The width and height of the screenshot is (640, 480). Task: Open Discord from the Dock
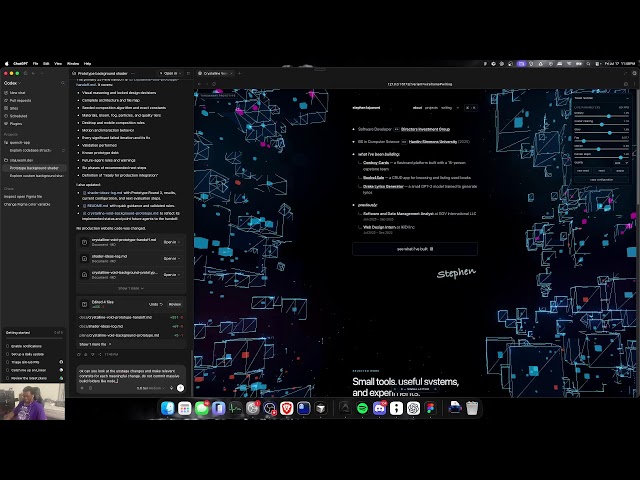pos(379,408)
